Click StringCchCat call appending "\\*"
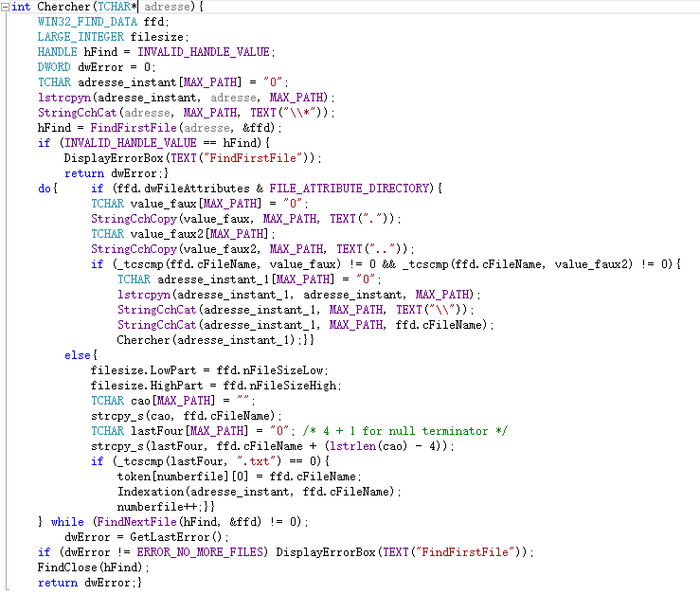Viewport: 700px width, 594px height. (187, 113)
